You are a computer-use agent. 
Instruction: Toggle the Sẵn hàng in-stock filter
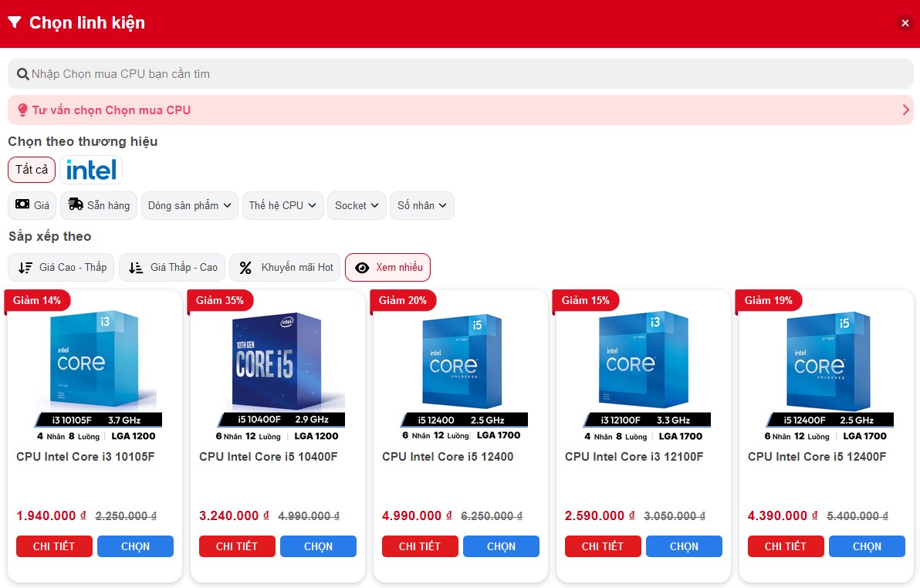99,205
